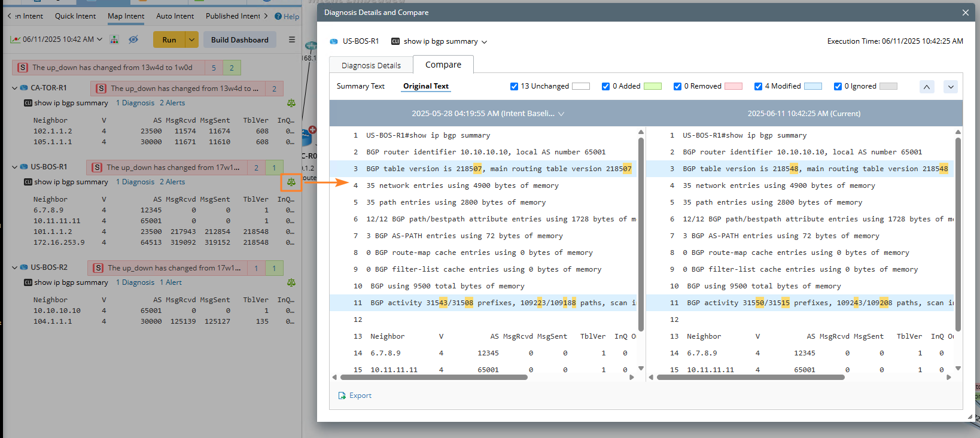The image size is (980, 438).
Task: Open the compare scale icon for US-BOS-R1
Action: click(291, 182)
